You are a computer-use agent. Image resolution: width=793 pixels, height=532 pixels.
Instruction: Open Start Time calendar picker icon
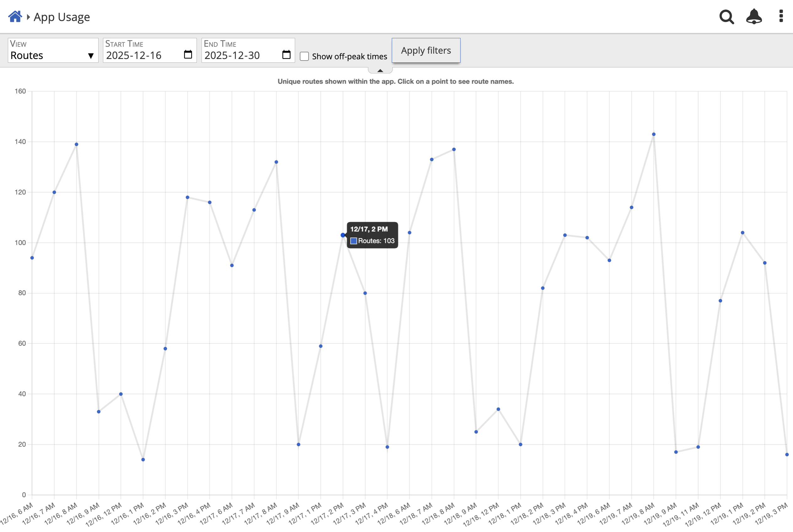click(188, 55)
